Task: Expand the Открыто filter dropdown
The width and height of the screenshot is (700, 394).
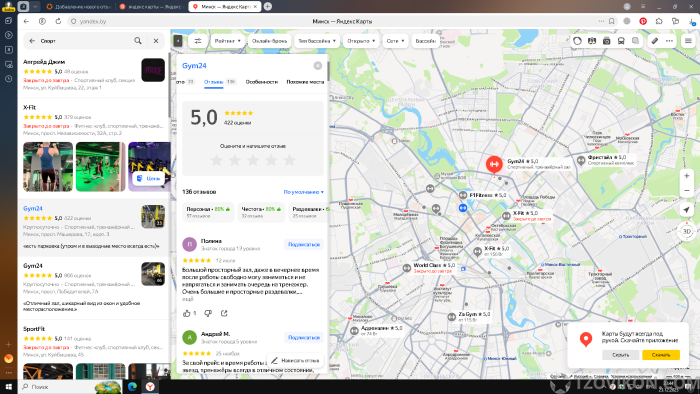Action: [x=361, y=41]
